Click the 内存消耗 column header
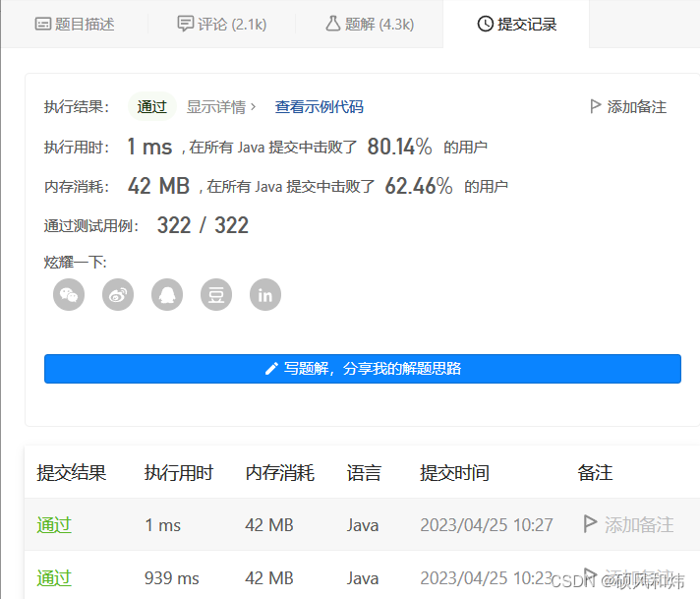The width and height of the screenshot is (700, 599). (280, 472)
